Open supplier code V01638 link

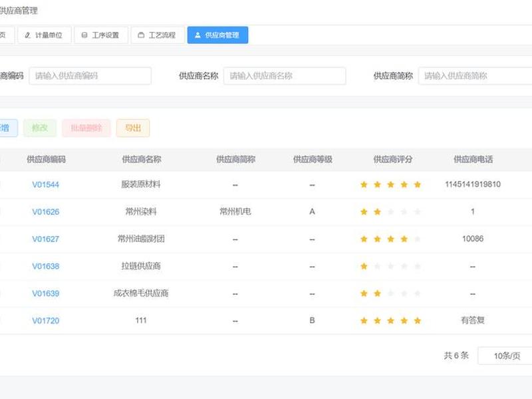(45, 266)
